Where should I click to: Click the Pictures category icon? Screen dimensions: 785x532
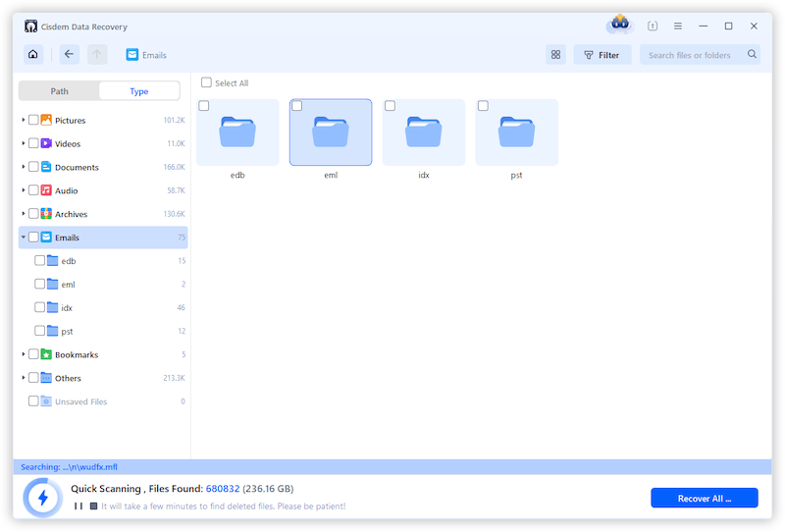46,120
